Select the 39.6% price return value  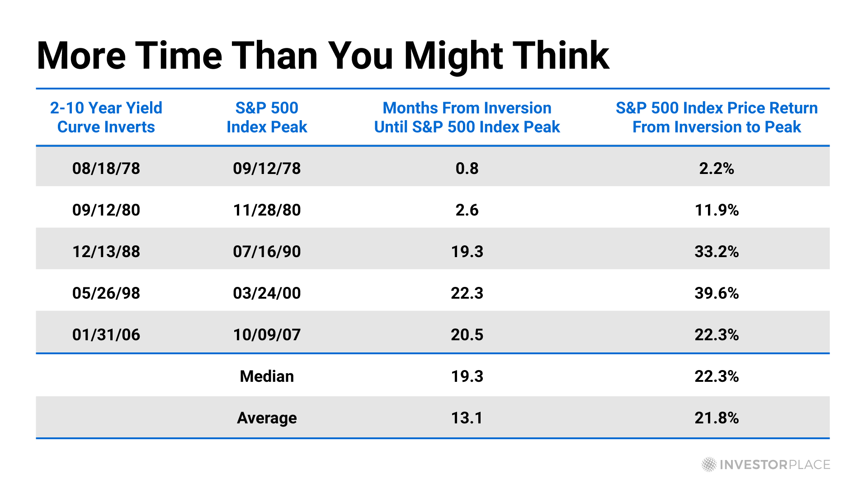[x=717, y=293]
